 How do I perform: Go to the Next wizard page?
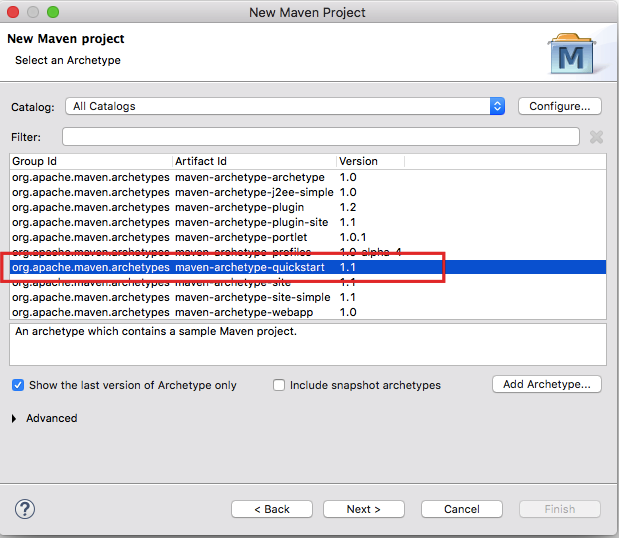tap(363, 509)
